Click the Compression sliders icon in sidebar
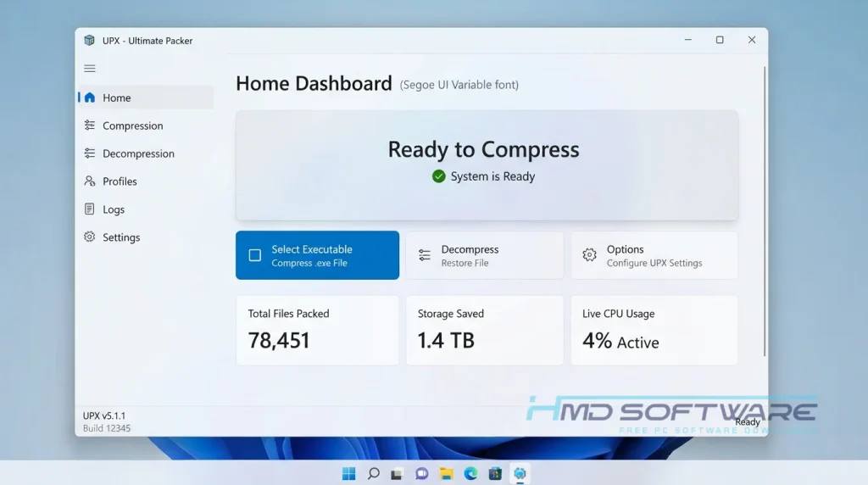This screenshot has width=868, height=485. click(x=90, y=125)
